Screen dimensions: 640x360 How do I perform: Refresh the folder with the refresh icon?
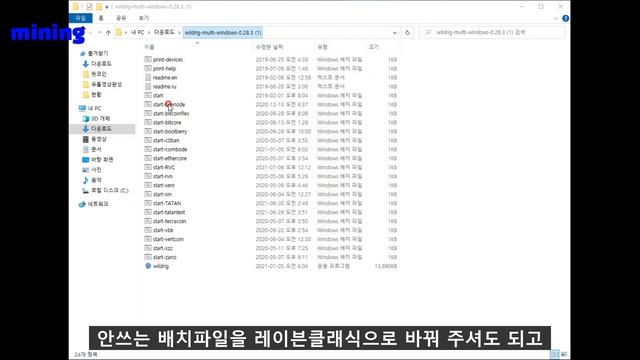tap(407, 32)
